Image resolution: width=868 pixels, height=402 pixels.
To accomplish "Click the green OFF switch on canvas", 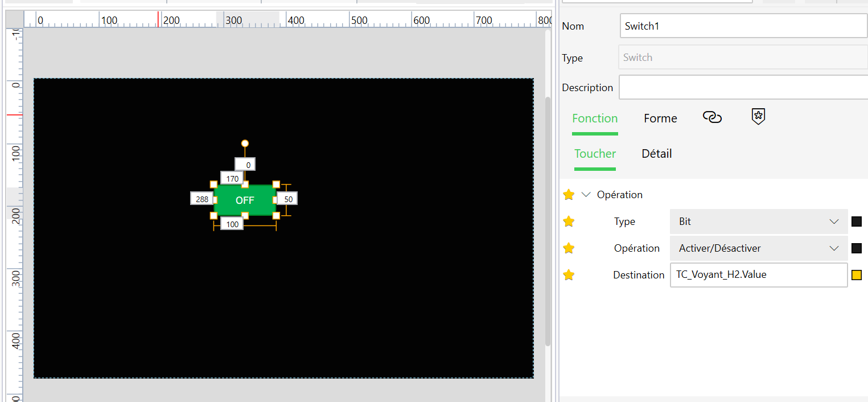I will click(245, 200).
